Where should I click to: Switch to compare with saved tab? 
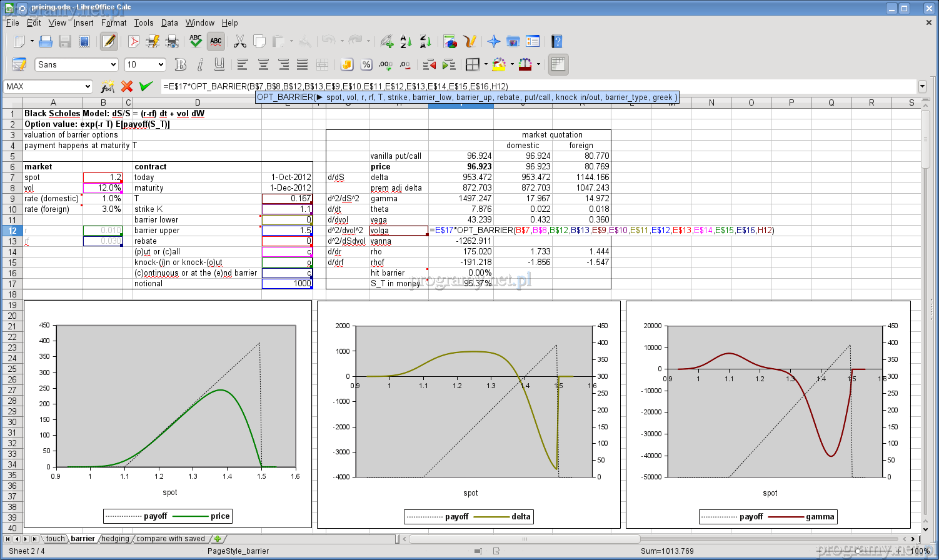pyautogui.click(x=170, y=539)
